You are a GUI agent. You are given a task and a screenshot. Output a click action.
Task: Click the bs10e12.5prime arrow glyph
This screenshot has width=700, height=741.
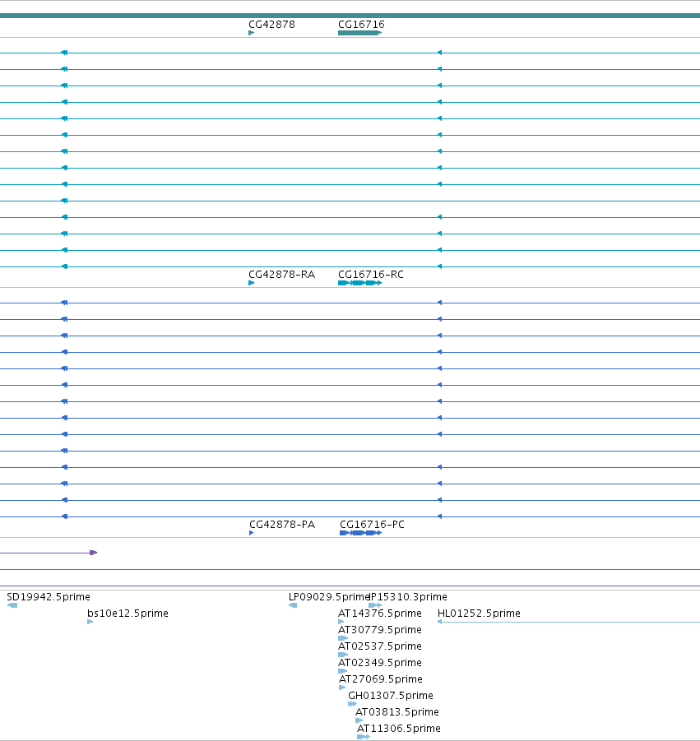[90, 622]
